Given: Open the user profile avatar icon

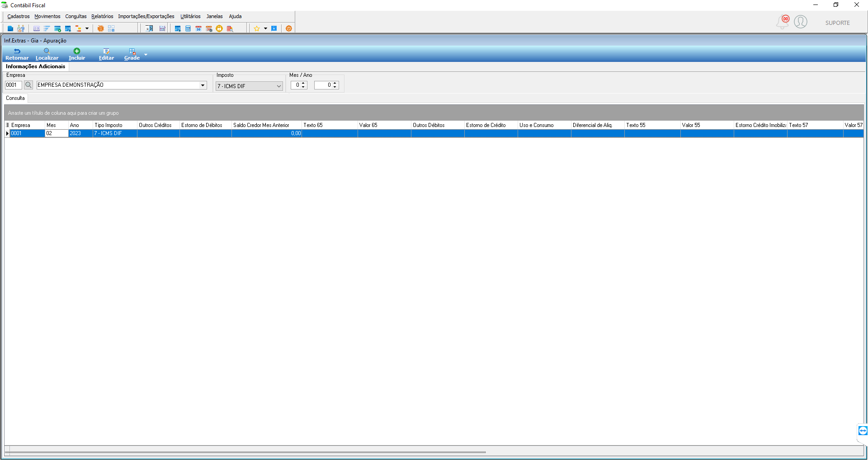Looking at the screenshot, I should pyautogui.click(x=801, y=22).
